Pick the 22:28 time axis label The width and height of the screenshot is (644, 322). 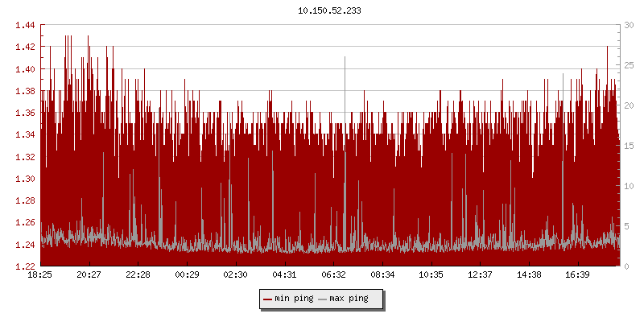[x=138, y=275]
